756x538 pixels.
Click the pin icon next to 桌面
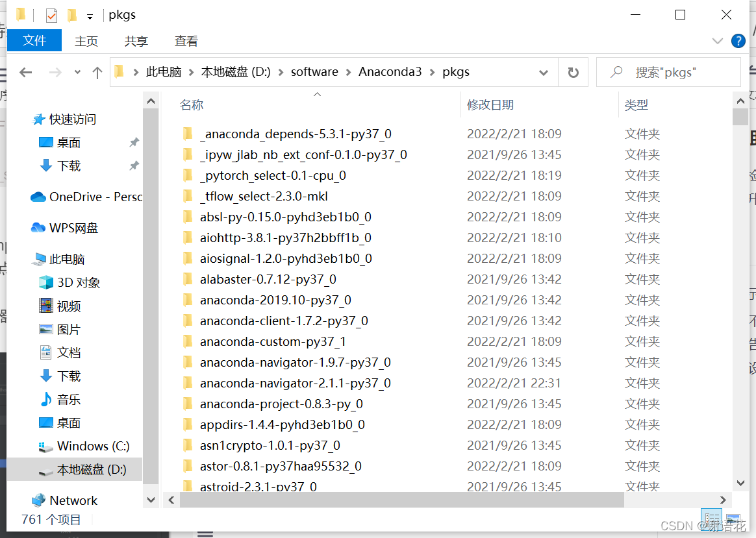[134, 143]
